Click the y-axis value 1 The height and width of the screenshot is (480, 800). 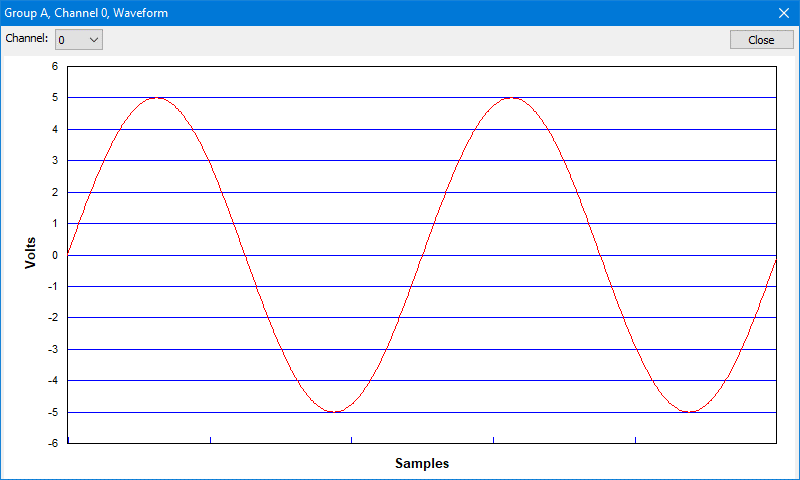55,223
